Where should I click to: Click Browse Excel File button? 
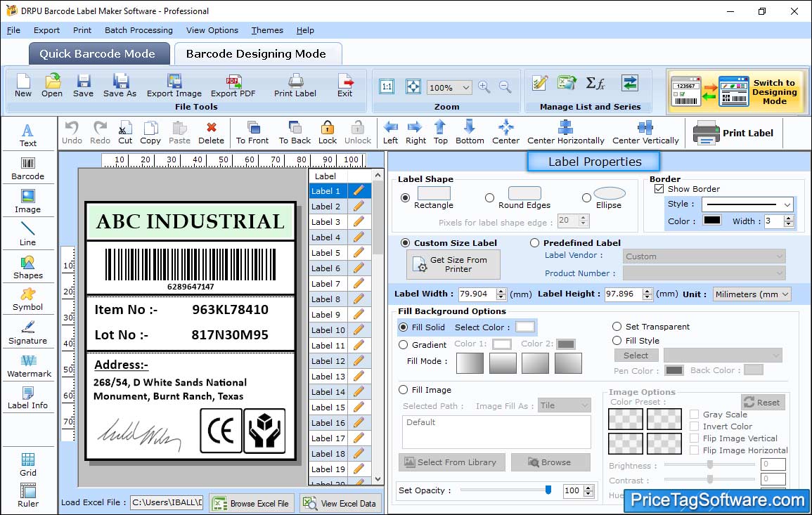252,504
